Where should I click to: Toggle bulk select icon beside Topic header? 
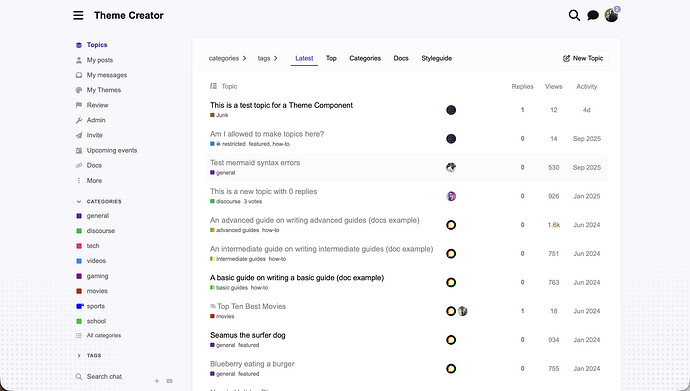tap(213, 86)
